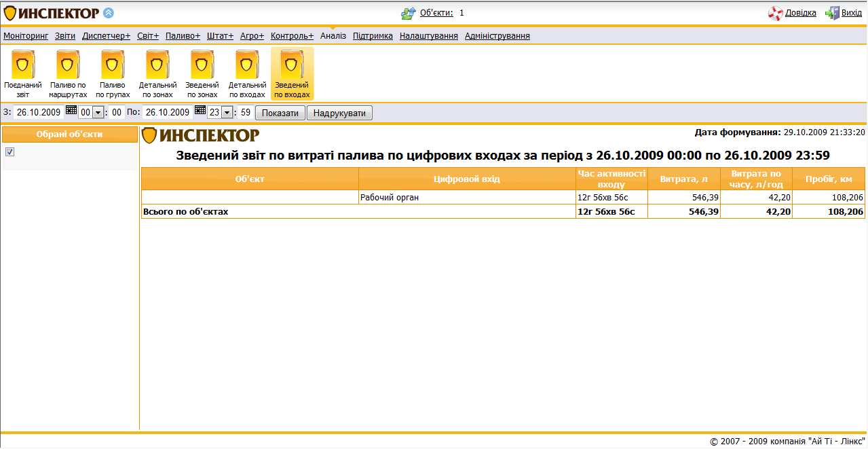Open the Агро+ menu
Image resolution: width=868 pixels, height=449 pixels.
(252, 36)
